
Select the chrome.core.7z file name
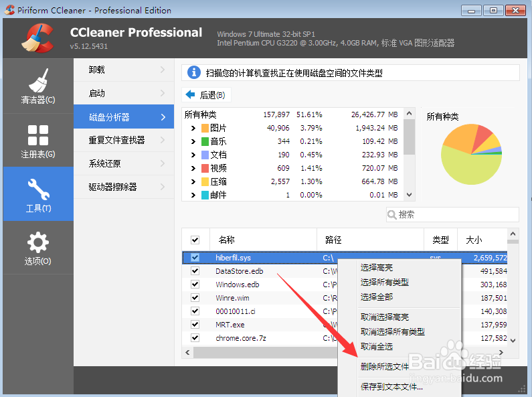[x=241, y=338]
